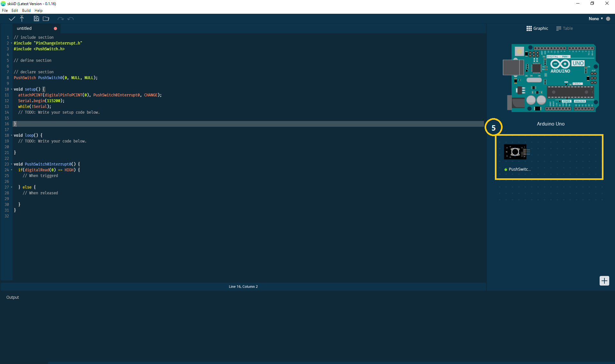615x364 pixels.
Task: Open the folder/load project icon
Action: [x=46, y=18]
